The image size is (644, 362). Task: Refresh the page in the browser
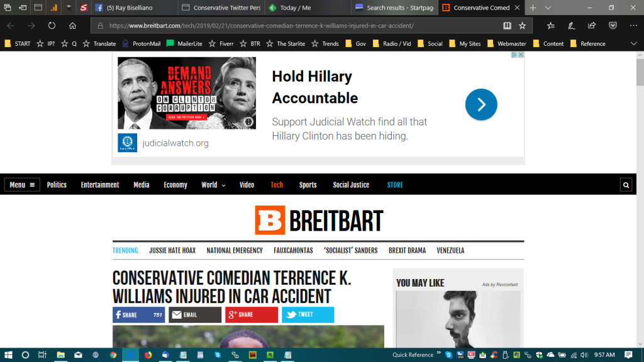[52, 26]
